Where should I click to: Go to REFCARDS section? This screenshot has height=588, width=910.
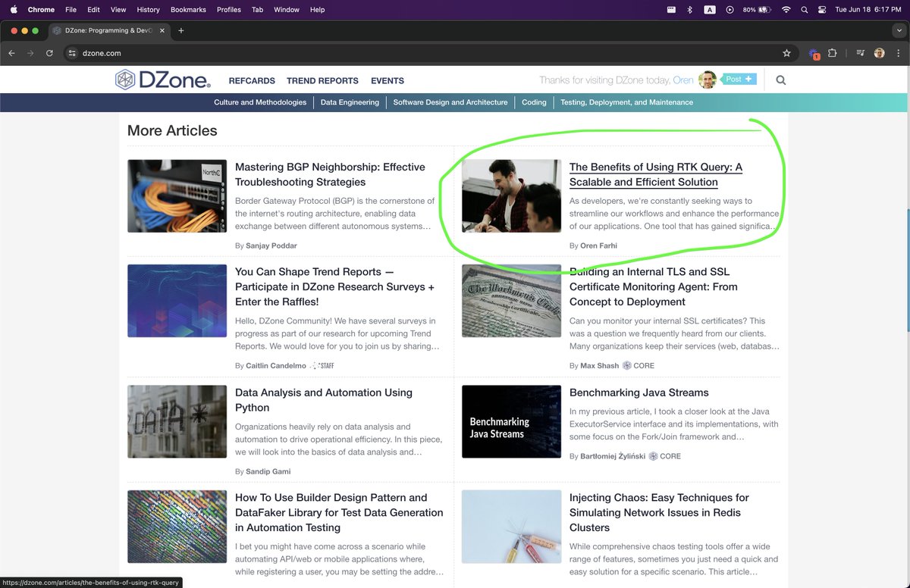(x=252, y=80)
